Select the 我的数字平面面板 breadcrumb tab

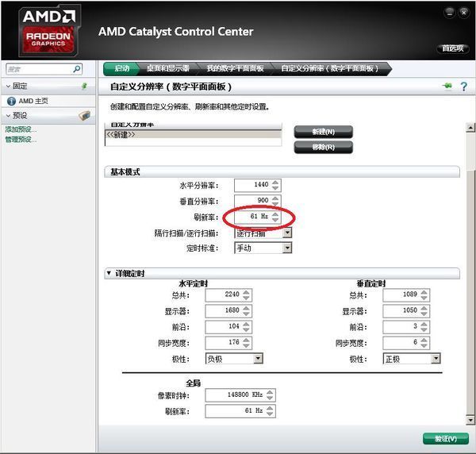(235, 68)
